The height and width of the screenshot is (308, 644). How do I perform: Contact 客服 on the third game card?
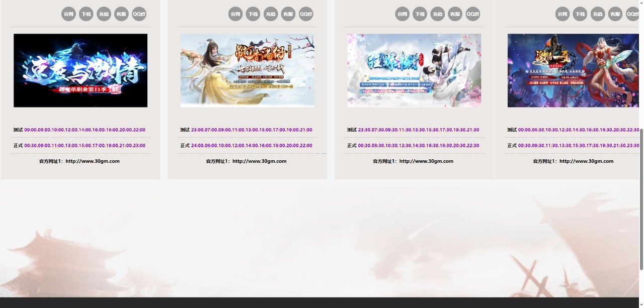click(x=455, y=14)
